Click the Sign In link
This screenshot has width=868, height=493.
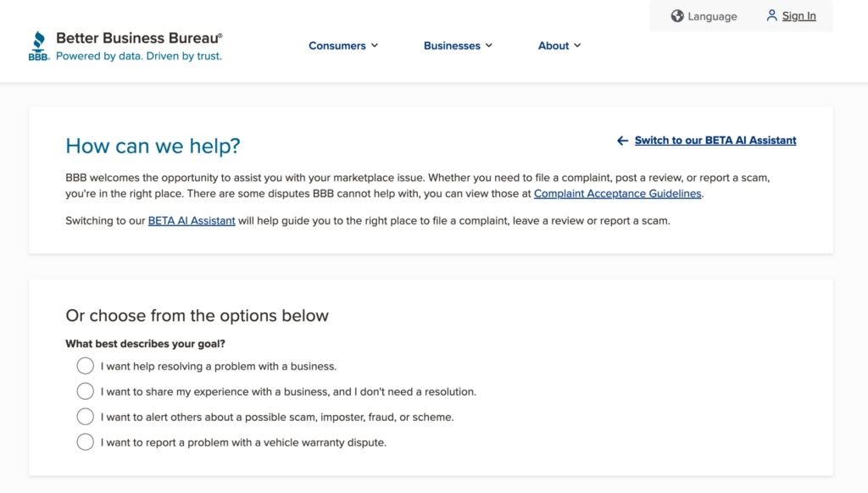point(798,16)
